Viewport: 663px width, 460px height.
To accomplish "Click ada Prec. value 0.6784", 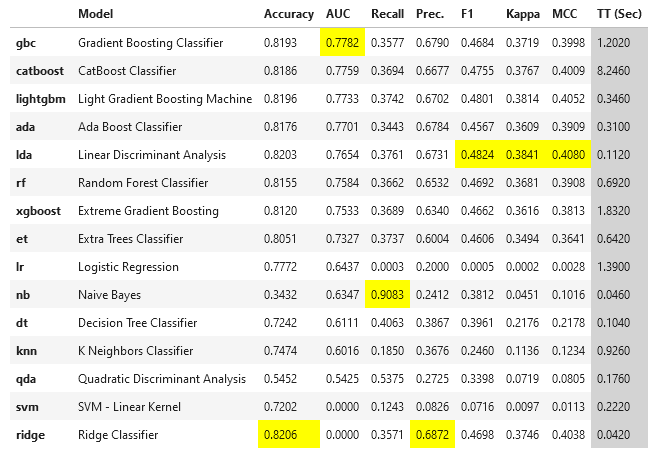I will click(432, 127).
